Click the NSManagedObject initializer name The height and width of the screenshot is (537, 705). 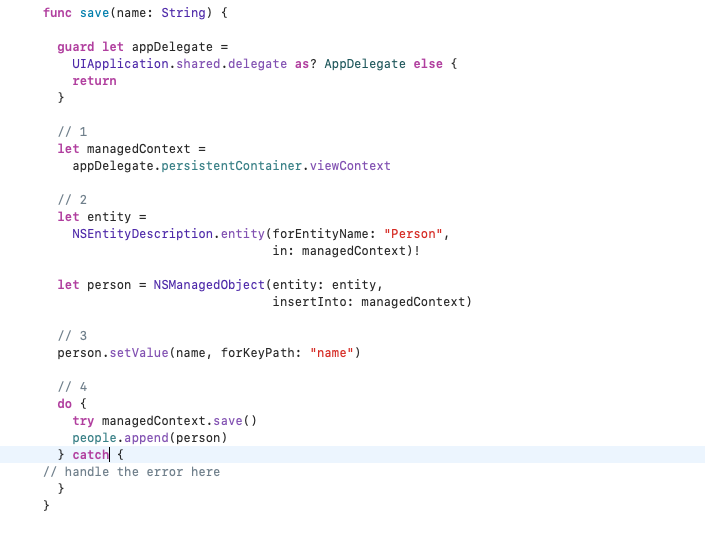tap(208, 285)
